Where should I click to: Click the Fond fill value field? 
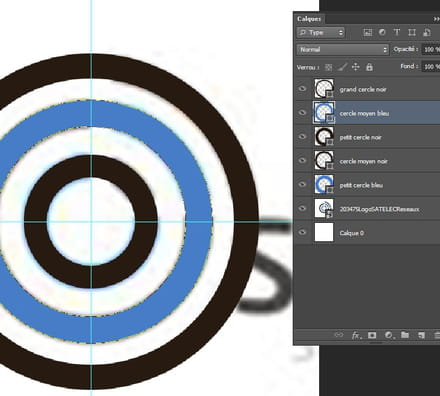[x=431, y=67]
